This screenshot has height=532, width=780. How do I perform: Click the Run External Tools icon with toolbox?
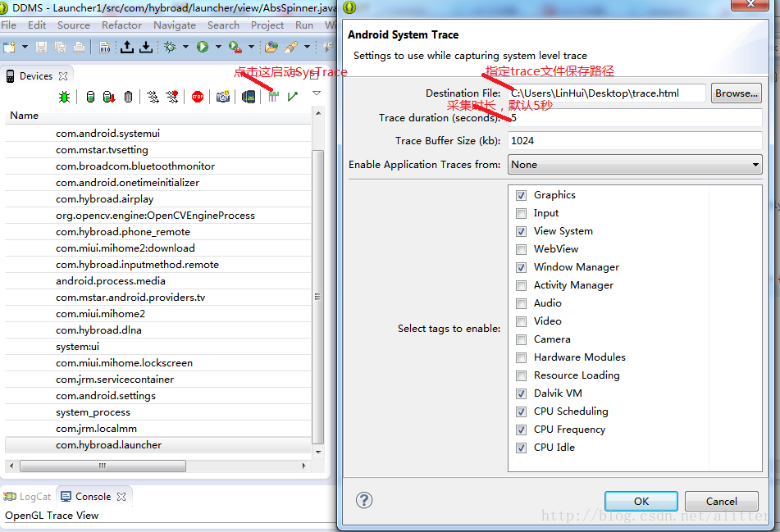click(x=235, y=48)
